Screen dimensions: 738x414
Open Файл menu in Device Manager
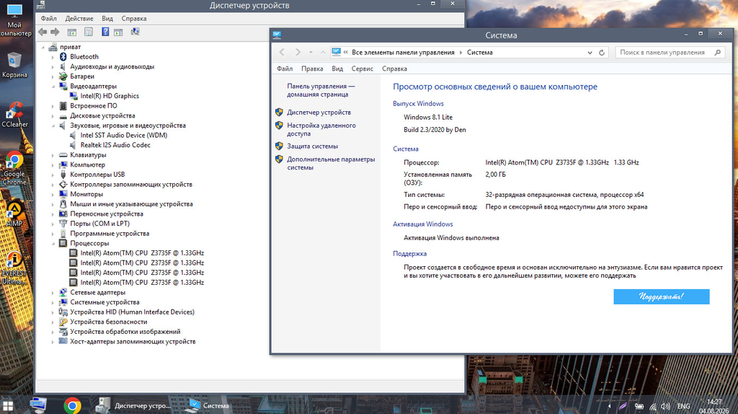(x=48, y=18)
